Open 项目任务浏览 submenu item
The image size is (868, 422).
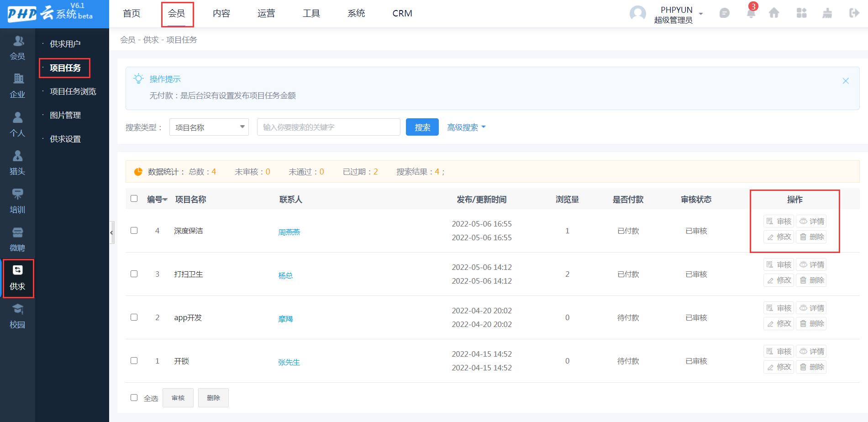(73, 91)
